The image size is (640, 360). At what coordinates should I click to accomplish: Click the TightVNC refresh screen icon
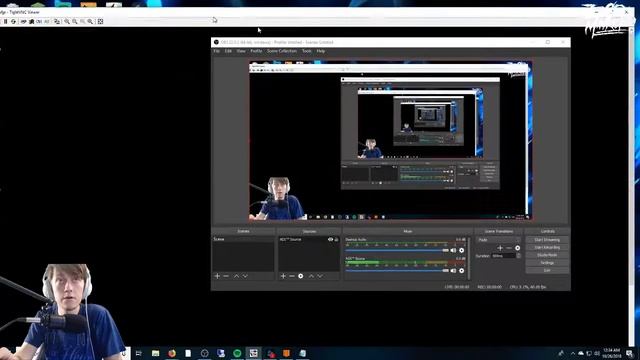13,21
